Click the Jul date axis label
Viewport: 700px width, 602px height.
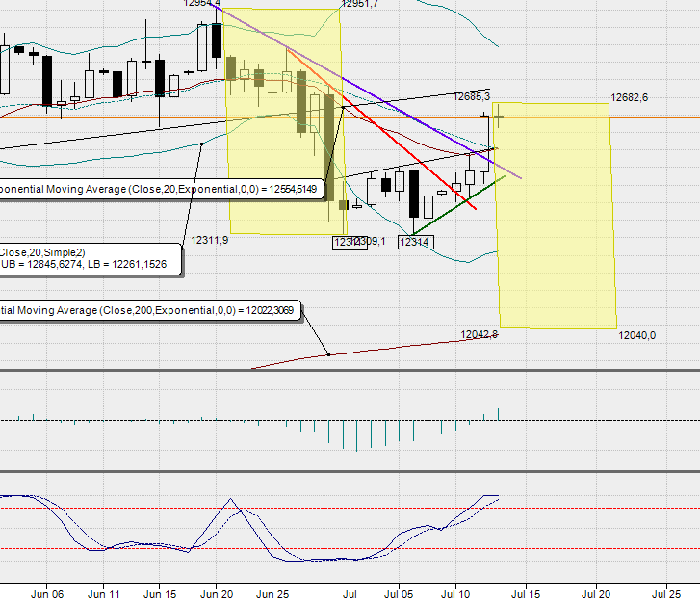(350, 594)
